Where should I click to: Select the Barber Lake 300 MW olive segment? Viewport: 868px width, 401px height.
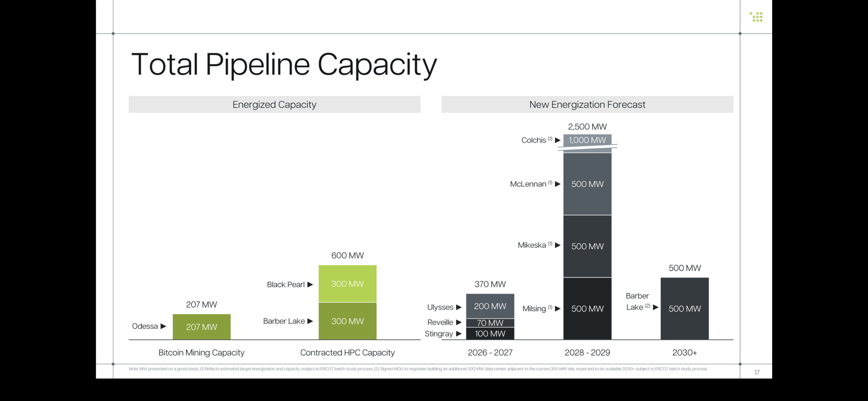click(x=347, y=321)
